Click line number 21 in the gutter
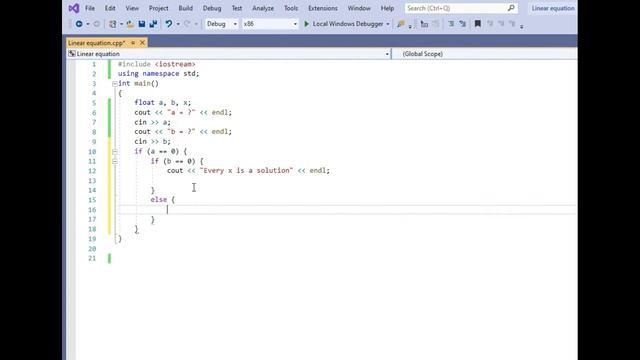Viewport: 640px width, 360px height. 92,258
